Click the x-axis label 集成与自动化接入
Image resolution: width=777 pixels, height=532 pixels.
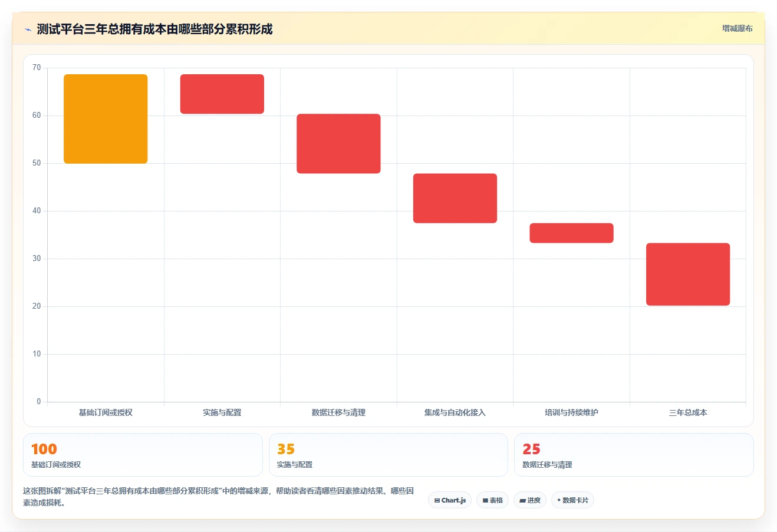click(455, 412)
